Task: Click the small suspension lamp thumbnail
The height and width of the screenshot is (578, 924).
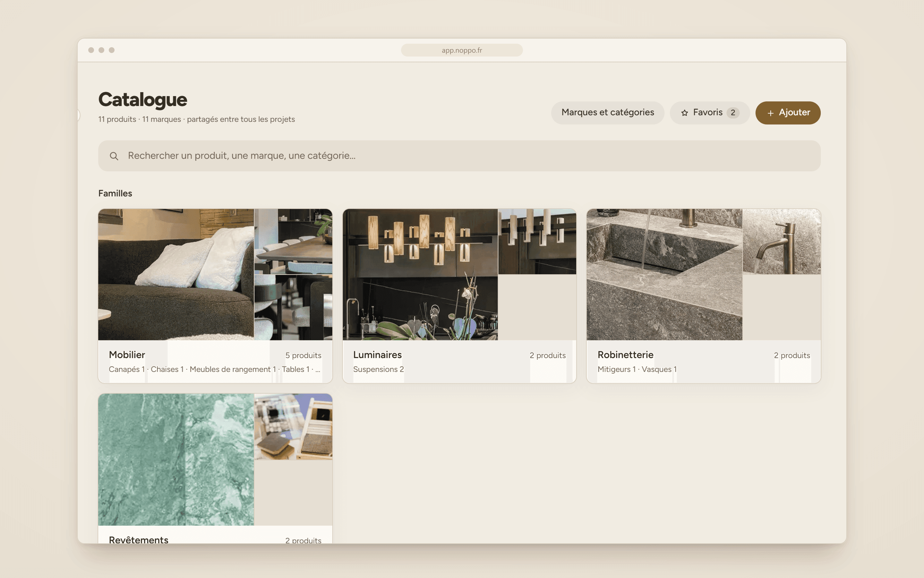Action: pyautogui.click(x=537, y=241)
